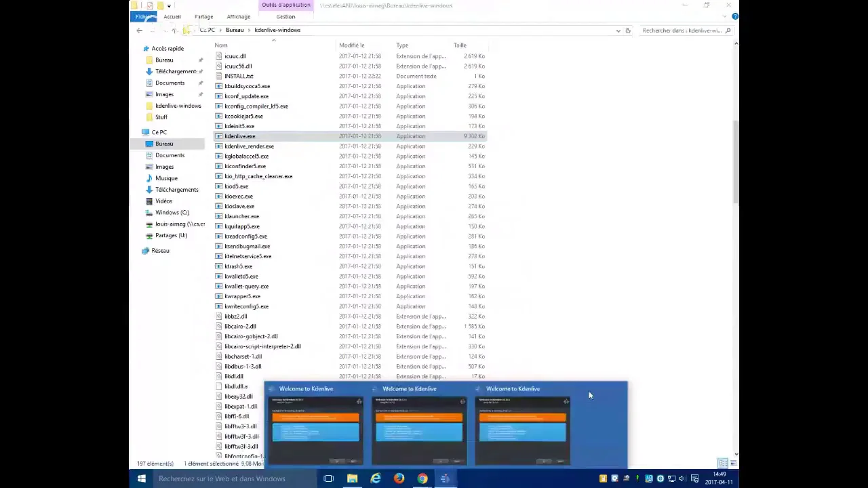Viewport: 868px width, 488px height.
Task: Open Task View button in taskbar
Action: pos(329,479)
